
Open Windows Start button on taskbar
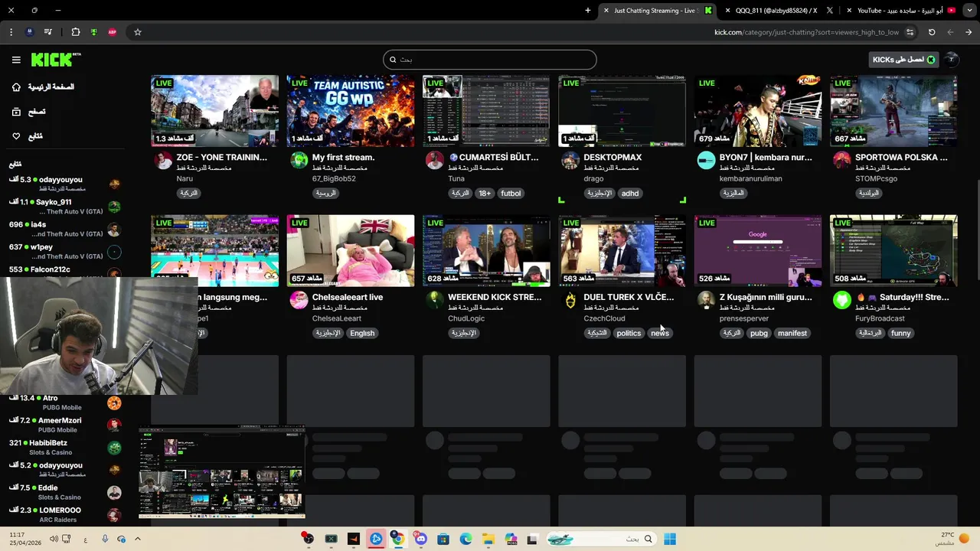click(670, 539)
